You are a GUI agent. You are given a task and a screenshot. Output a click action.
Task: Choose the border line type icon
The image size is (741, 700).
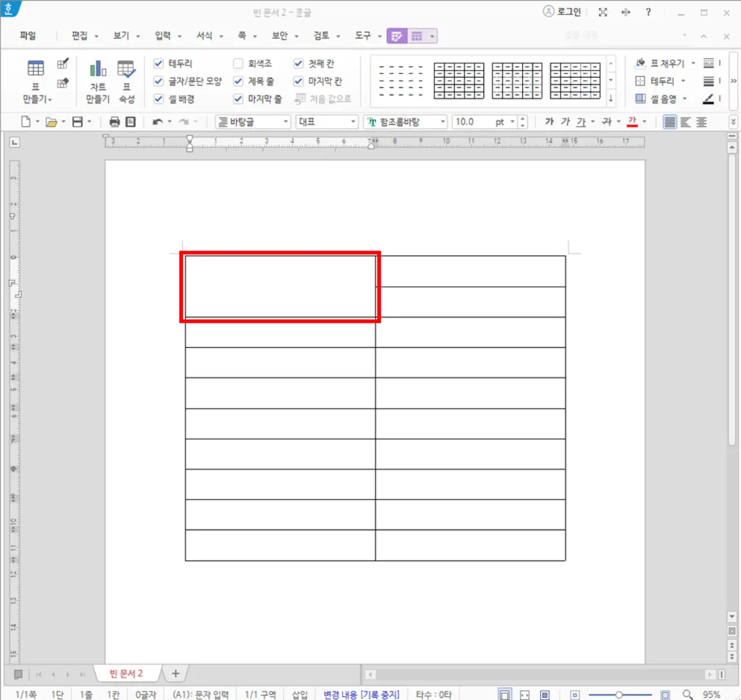click(x=709, y=63)
